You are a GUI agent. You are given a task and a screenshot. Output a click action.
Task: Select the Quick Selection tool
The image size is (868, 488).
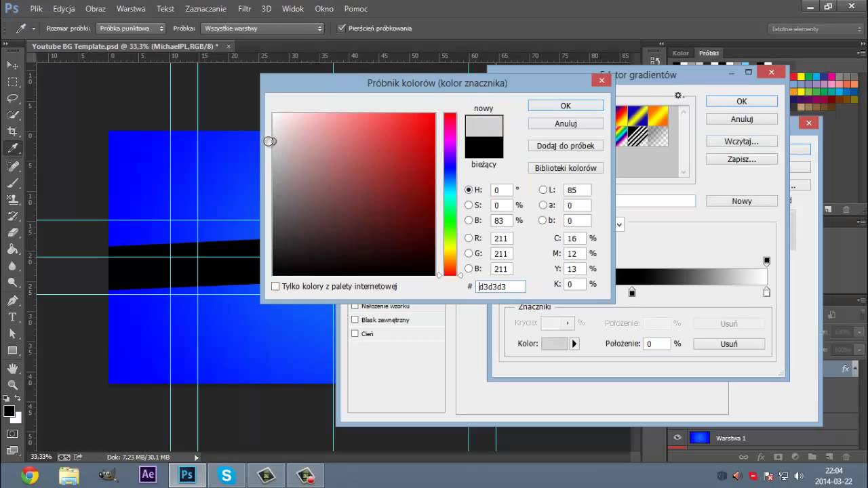click(x=12, y=115)
